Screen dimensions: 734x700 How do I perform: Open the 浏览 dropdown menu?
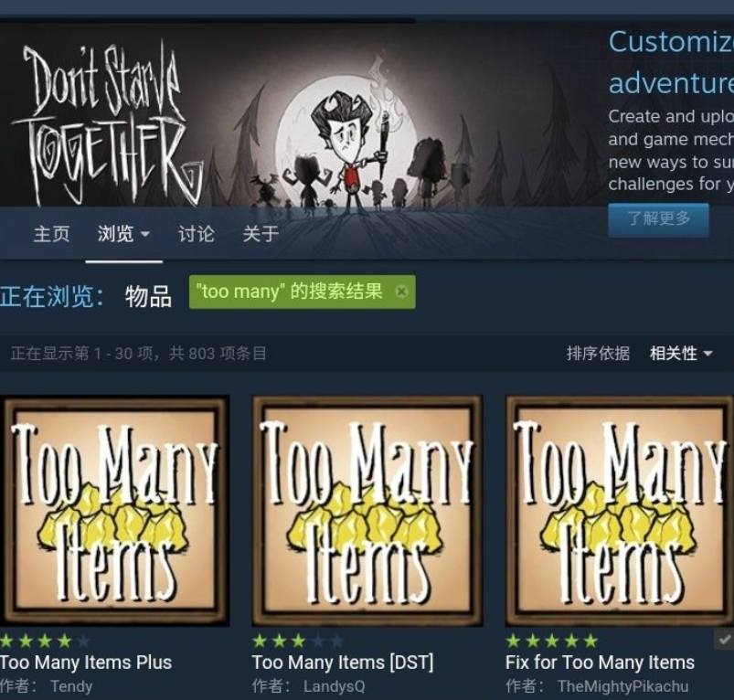(x=123, y=233)
